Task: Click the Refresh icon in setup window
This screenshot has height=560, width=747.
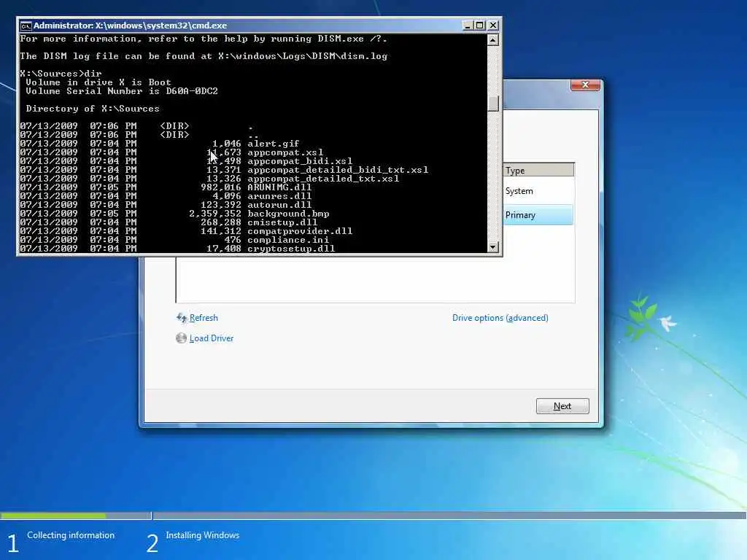Action: point(181,318)
